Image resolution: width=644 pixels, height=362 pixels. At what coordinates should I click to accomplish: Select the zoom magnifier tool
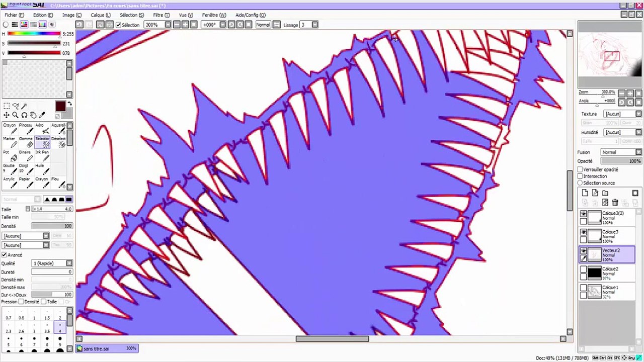(15, 115)
